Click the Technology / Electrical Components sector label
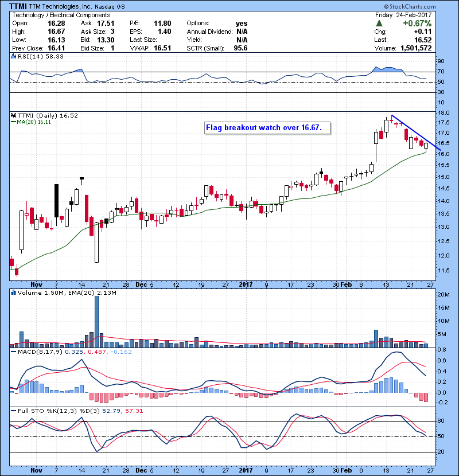 pos(61,15)
